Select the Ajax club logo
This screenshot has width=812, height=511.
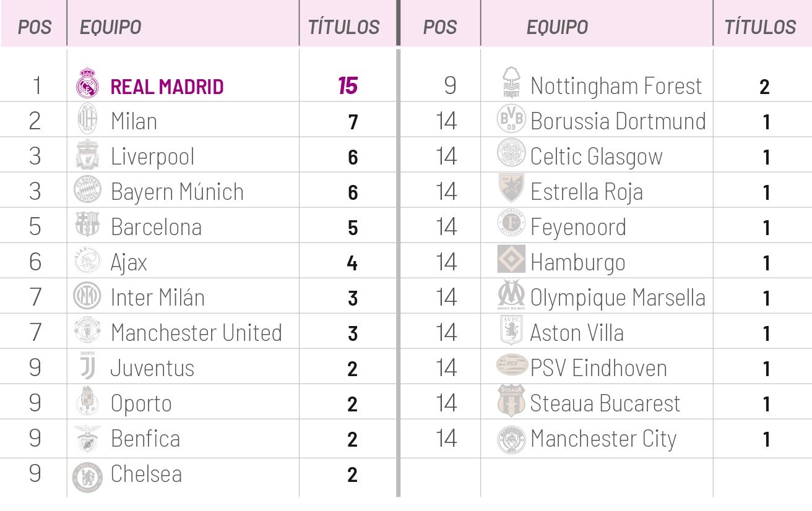point(87,261)
